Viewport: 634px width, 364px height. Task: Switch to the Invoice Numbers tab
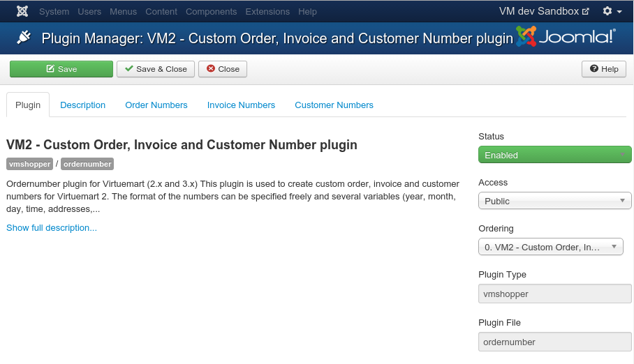click(x=241, y=105)
